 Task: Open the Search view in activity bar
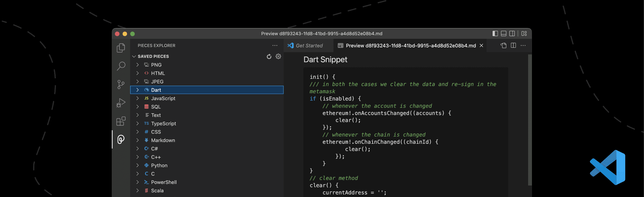121,66
